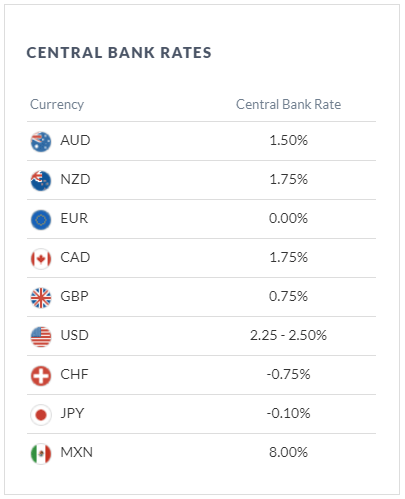405x499 pixels.
Task: Click the Central Bank Rate column header
Action: 288,104
